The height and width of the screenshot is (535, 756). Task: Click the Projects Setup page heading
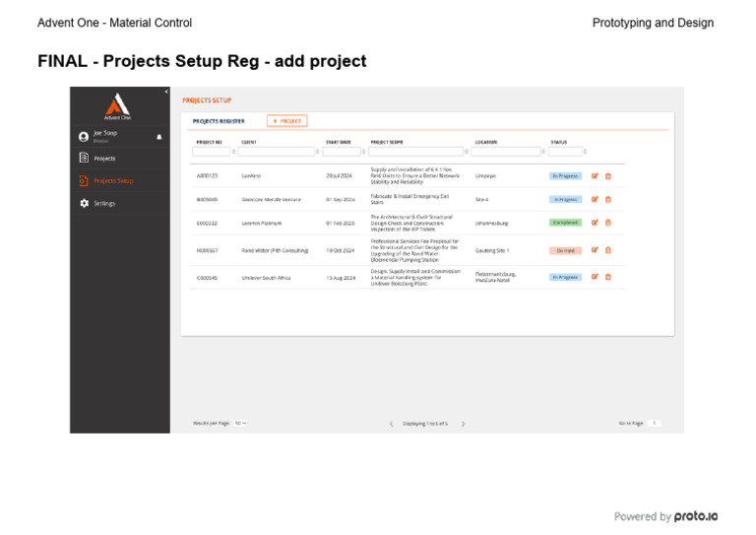[x=207, y=100]
